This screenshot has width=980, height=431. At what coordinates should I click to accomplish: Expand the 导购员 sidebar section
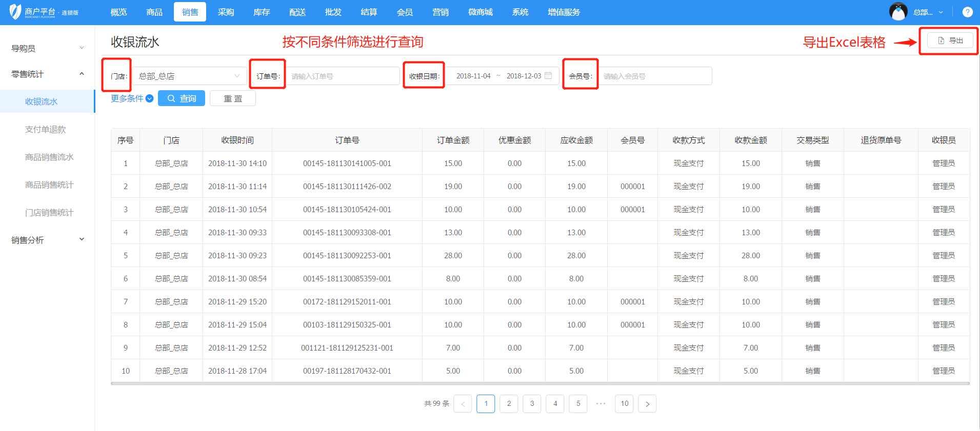tap(47, 48)
